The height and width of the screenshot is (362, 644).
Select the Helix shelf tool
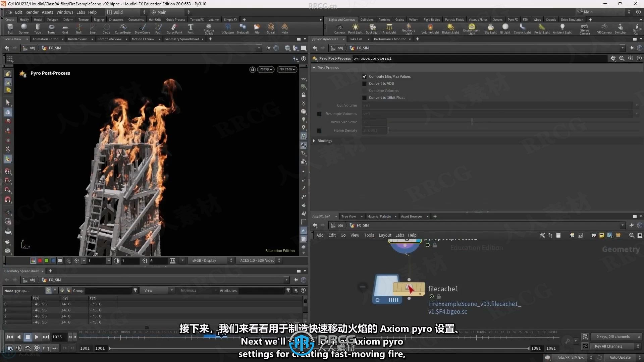point(285,28)
